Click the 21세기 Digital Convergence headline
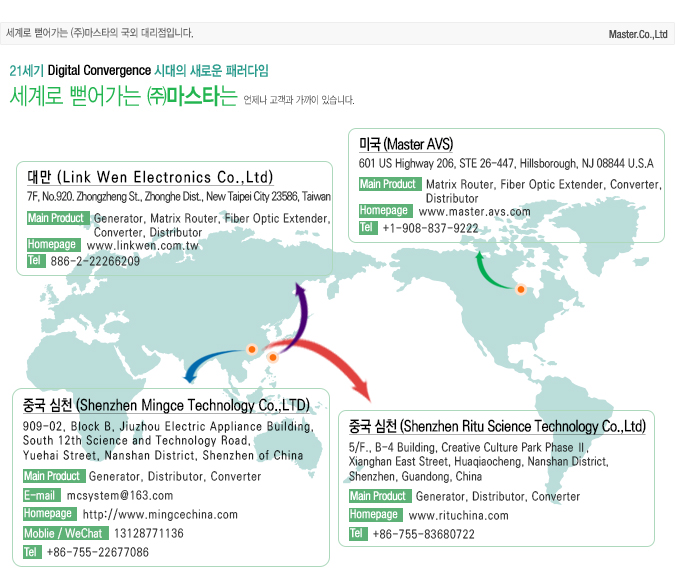 coord(139,71)
